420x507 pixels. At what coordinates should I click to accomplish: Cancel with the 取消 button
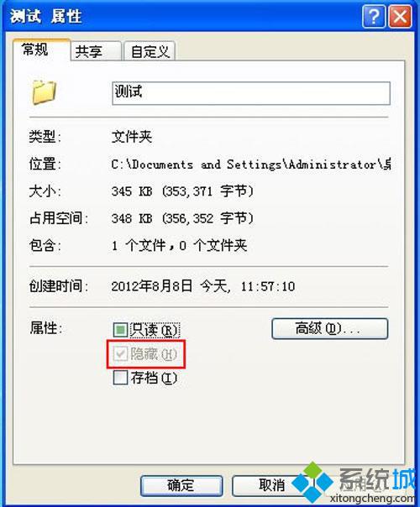click(272, 486)
